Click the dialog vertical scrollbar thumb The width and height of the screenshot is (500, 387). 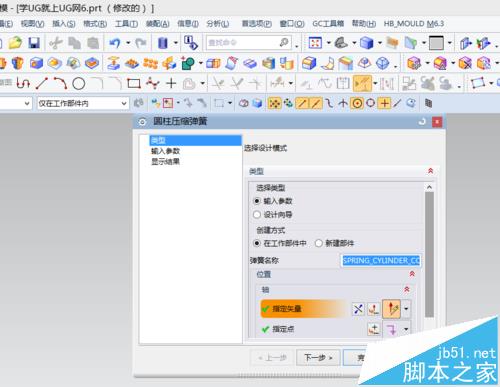429,255
